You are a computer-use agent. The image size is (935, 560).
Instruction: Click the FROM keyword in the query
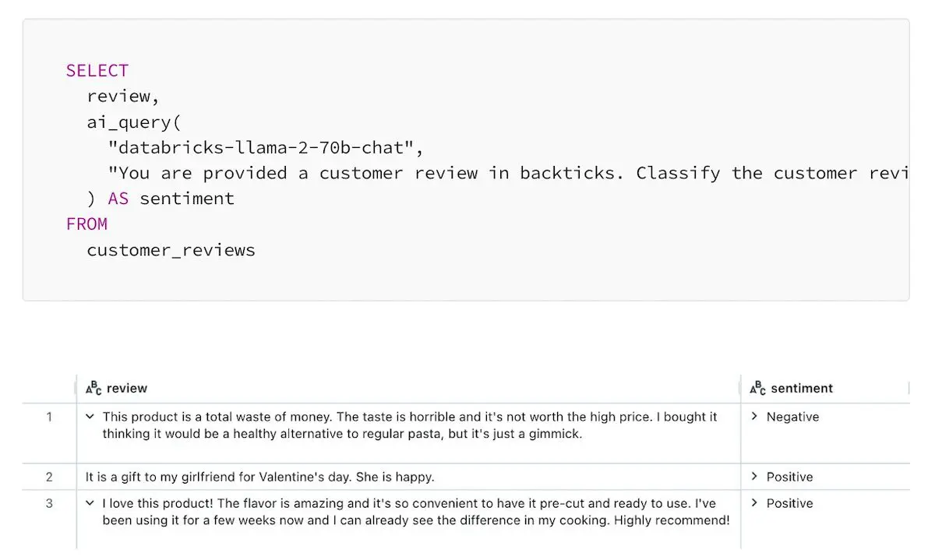86,224
